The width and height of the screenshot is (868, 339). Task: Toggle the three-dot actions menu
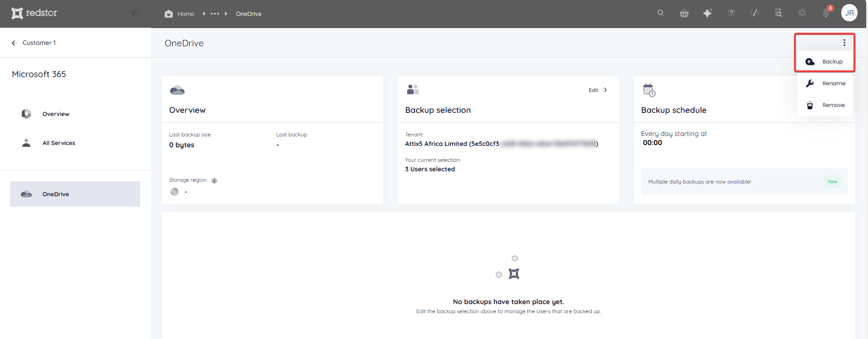click(x=844, y=43)
